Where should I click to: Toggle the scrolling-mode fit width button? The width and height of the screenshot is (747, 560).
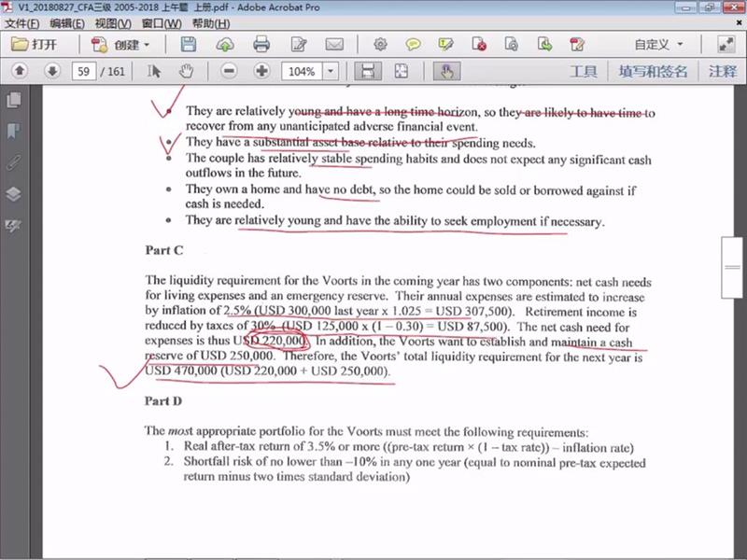click(368, 71)
